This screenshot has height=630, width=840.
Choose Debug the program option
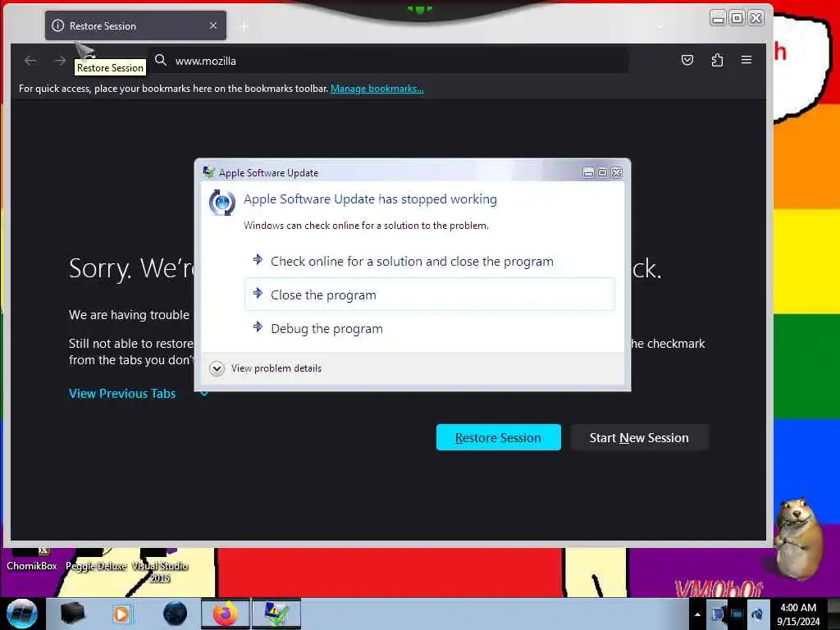[430, 328]
